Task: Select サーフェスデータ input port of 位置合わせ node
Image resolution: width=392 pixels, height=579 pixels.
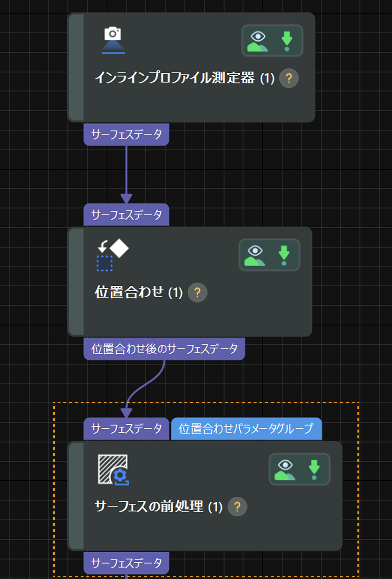Action: point(126,215)
